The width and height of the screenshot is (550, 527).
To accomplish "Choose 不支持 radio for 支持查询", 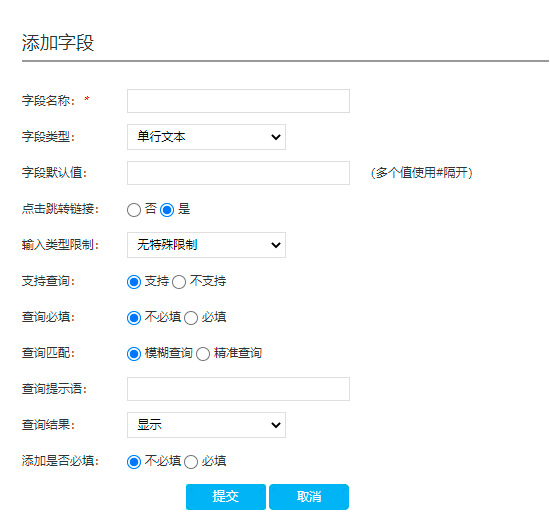I will pyautogui.click(x=179, y=282).
